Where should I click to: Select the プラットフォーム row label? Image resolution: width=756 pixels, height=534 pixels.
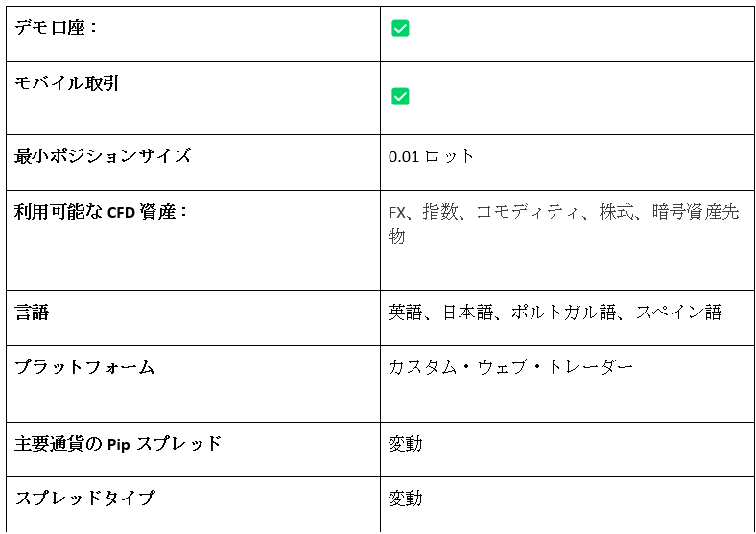84,367
